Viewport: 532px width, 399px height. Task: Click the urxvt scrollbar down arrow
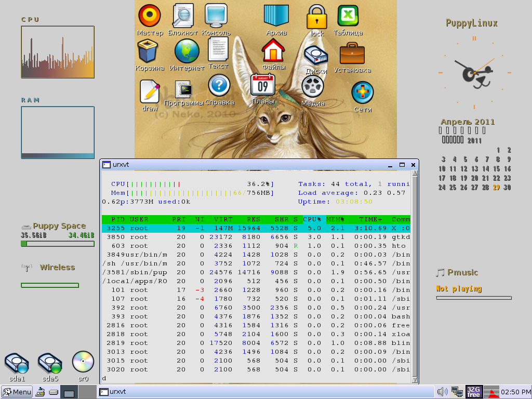(415, 380)
